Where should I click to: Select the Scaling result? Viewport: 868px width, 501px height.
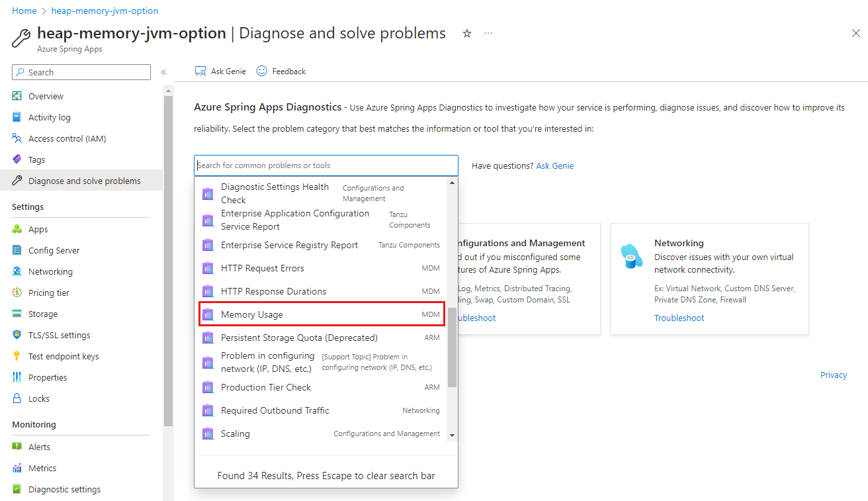pos(322,433)
